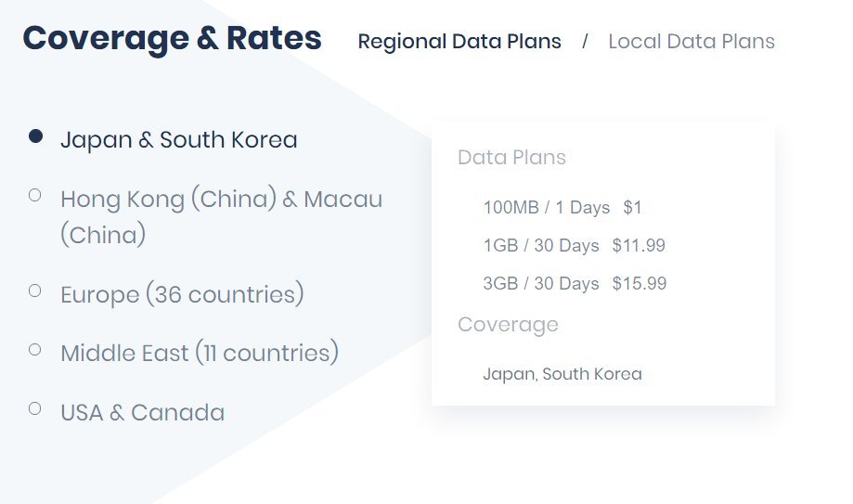Pick the 3GB / 30 Days plan
This screenshot has height=504, width=853.
coord(541,284)
